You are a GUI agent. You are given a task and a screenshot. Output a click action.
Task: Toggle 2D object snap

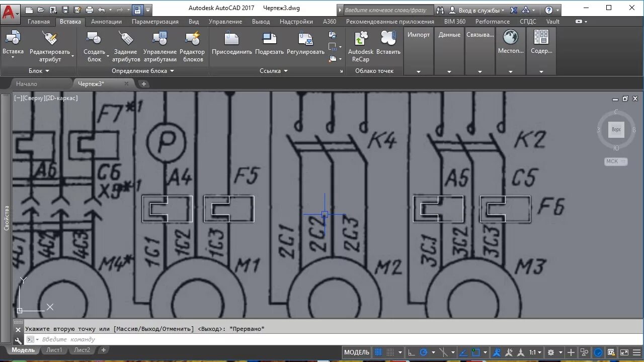click(x=476, y=352)
